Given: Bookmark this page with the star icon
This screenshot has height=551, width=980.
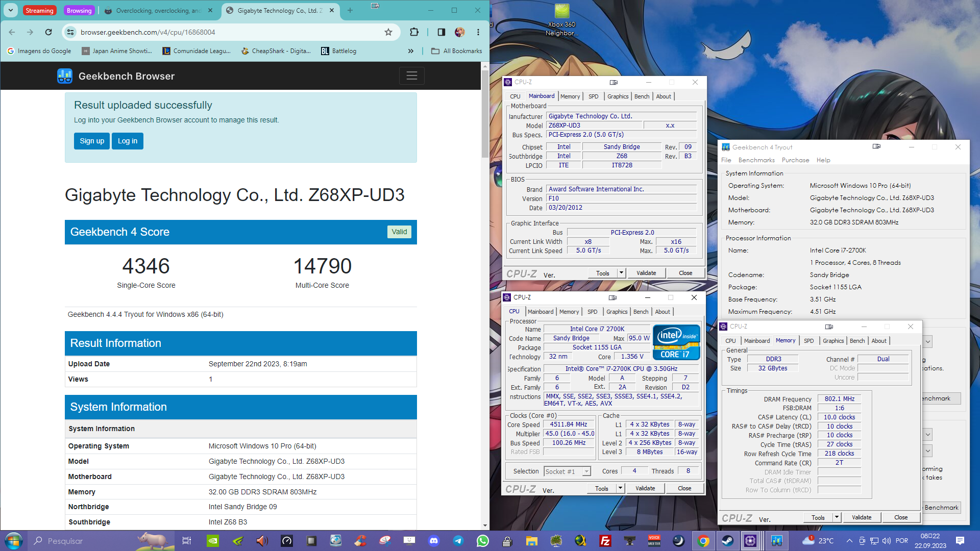Looking at the screenshot, I should tap(388, 32).
